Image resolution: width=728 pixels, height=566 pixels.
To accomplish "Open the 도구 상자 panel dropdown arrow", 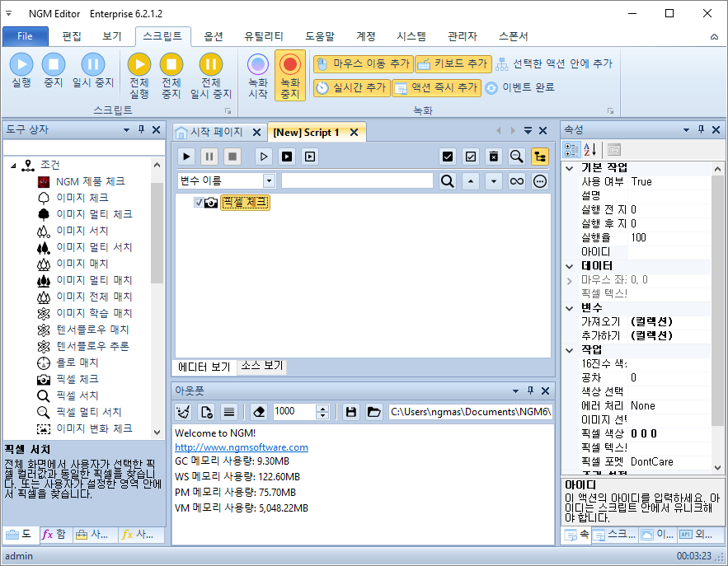I will coord(126,130).
